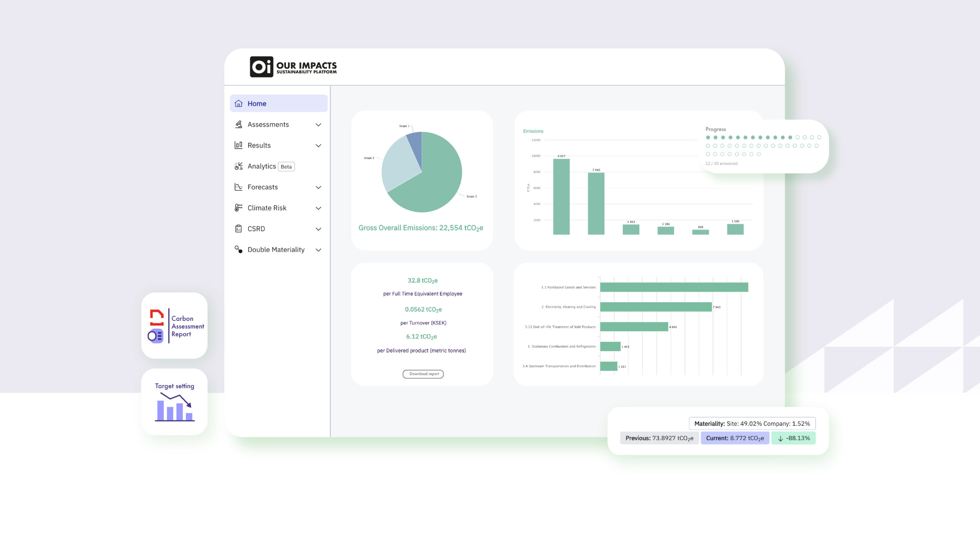Select the Analytics beta icon
This screenshot has height=549, width=980.
click(238, 166)
